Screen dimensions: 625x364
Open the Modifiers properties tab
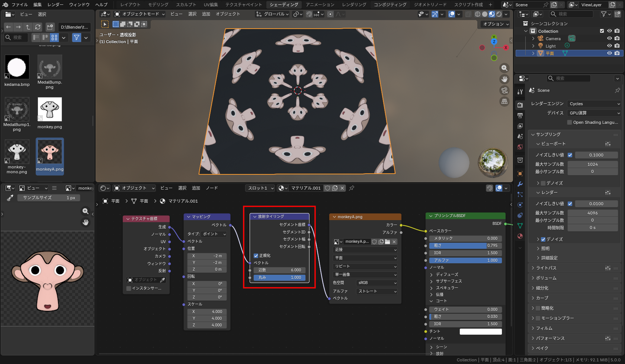pos(520,184)
